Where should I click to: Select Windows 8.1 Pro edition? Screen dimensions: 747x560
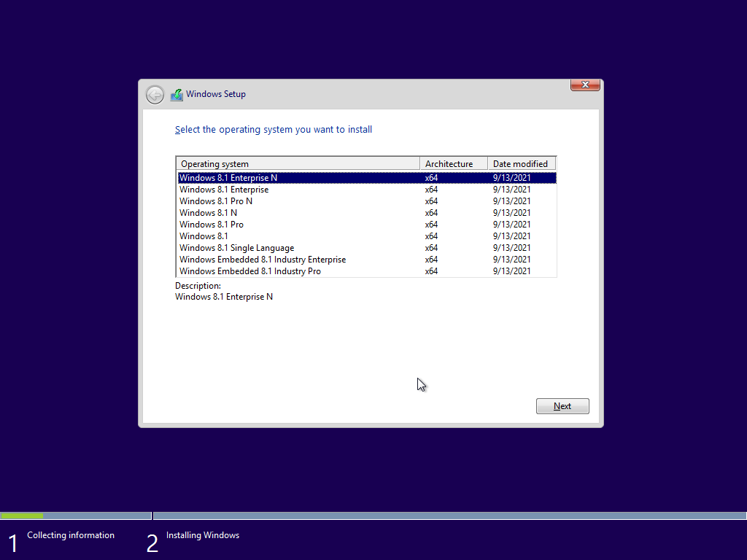click(x=366, y=225)
